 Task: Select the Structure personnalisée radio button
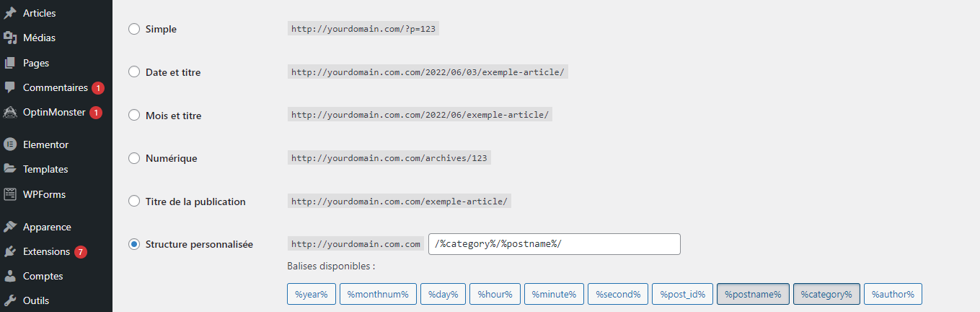(133, 244)
